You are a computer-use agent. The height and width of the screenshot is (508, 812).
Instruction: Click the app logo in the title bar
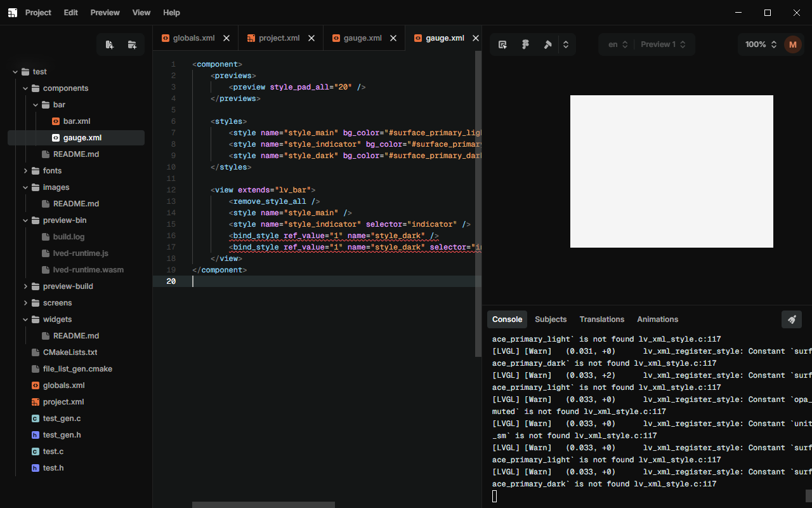point(13,13)
